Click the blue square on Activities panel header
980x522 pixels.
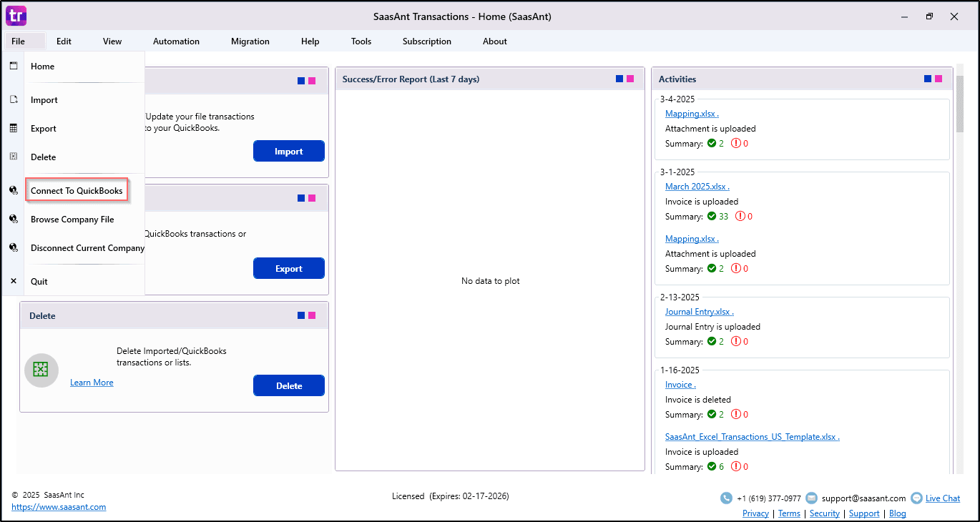click(928, 79)
